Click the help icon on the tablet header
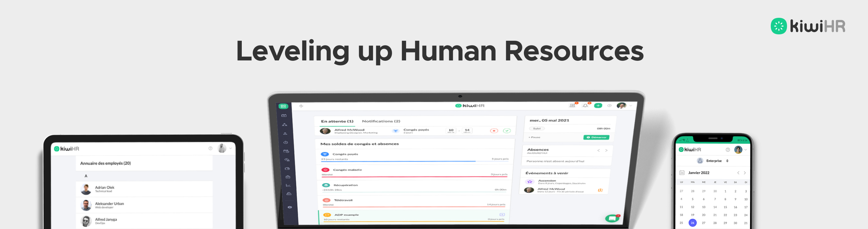The height and width of the screenshot is (229, 868). pos(210,149)
